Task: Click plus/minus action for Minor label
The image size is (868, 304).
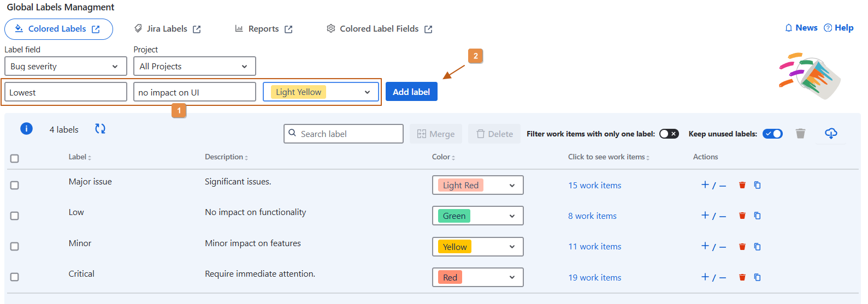Action: tap(713, 247)
